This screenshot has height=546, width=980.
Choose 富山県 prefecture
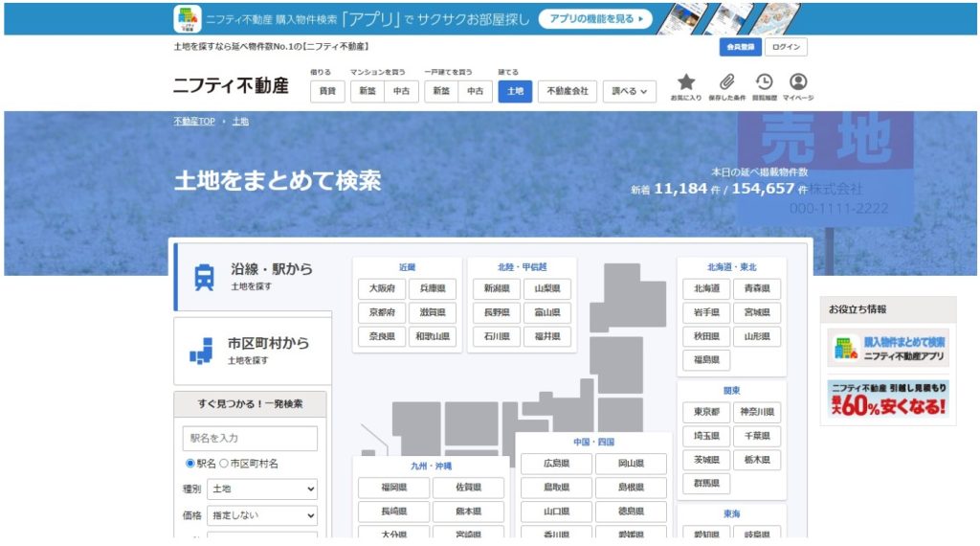point(547,312)
